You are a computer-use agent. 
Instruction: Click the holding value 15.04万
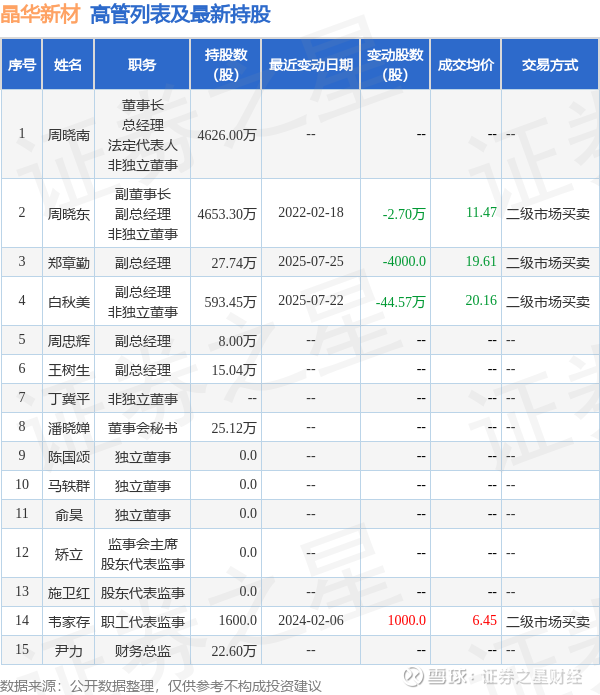234,370
